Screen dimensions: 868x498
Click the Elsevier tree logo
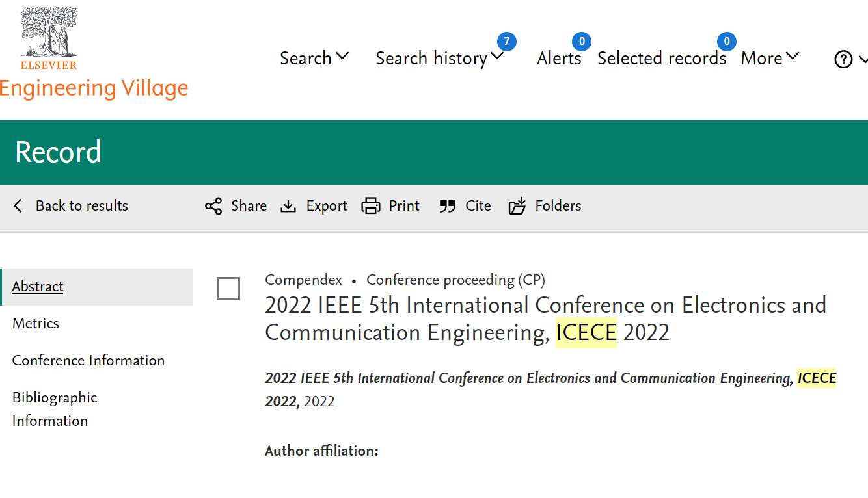[49, 38]
